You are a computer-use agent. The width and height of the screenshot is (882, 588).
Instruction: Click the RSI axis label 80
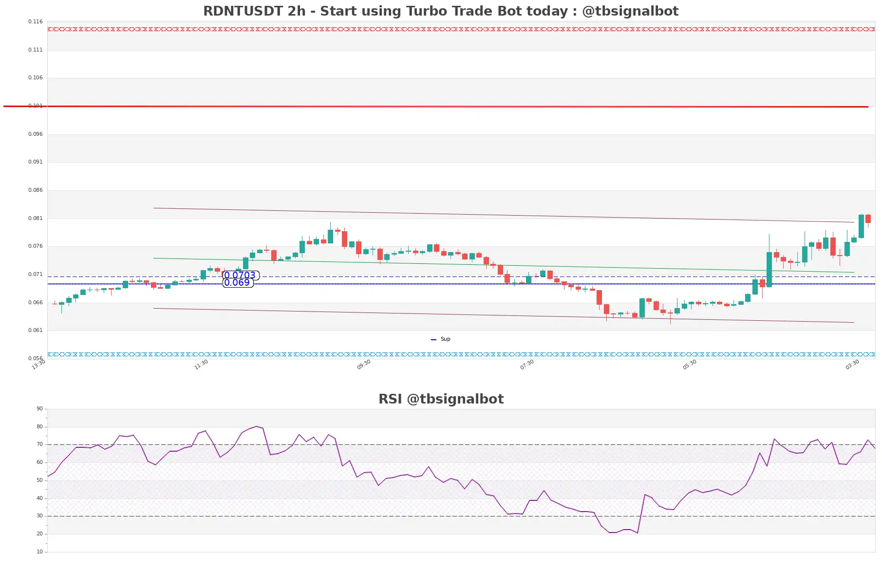[x=39, y=427]
